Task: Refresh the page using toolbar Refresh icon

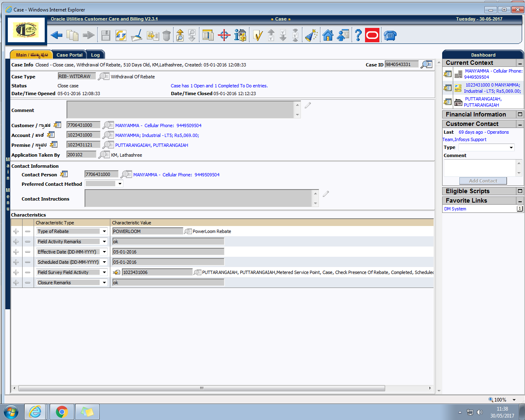Action: tap(121, 35)
